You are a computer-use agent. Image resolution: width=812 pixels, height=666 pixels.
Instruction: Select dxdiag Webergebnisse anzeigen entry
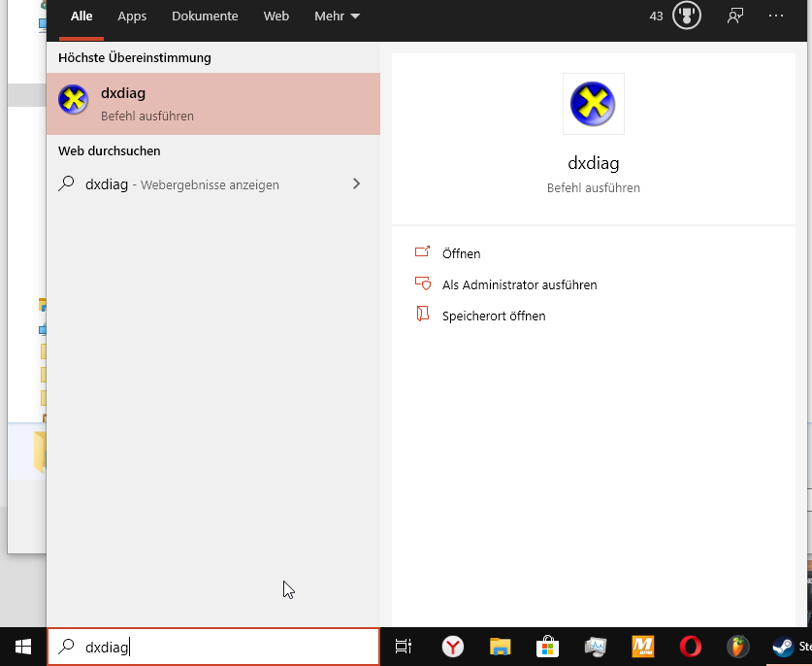(212, 184)
